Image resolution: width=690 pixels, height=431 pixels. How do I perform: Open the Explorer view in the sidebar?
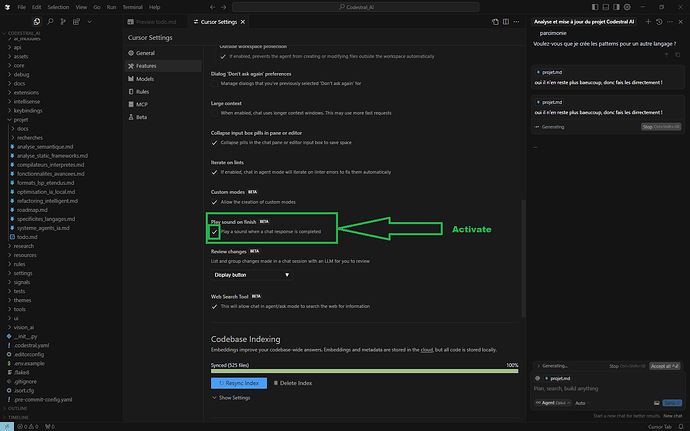click(37, 22)
